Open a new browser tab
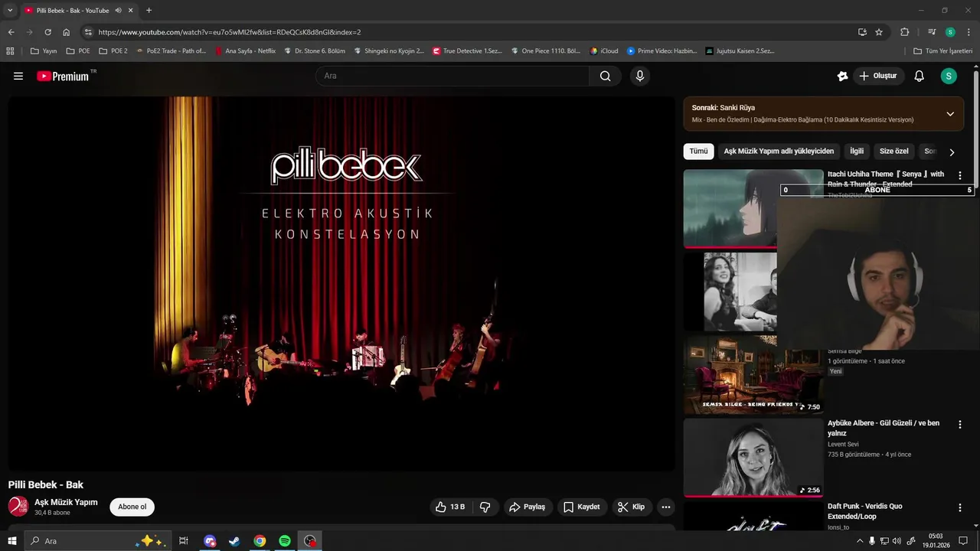Image resolution: width=980 pixels, height=551 pixels. (149, 11)
